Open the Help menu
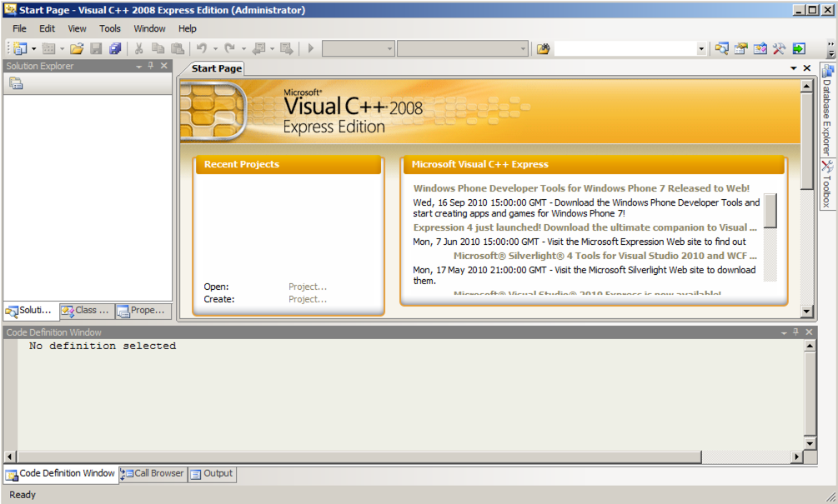Image resolution: width=838 pixels, height=504 pixels. [x=187, y=28]
